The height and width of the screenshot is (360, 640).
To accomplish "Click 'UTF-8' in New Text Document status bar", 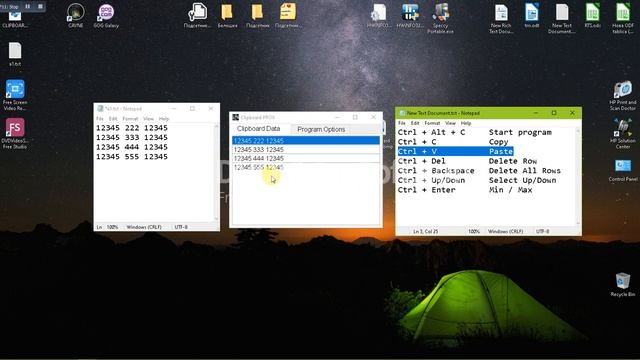I will 542,231.
